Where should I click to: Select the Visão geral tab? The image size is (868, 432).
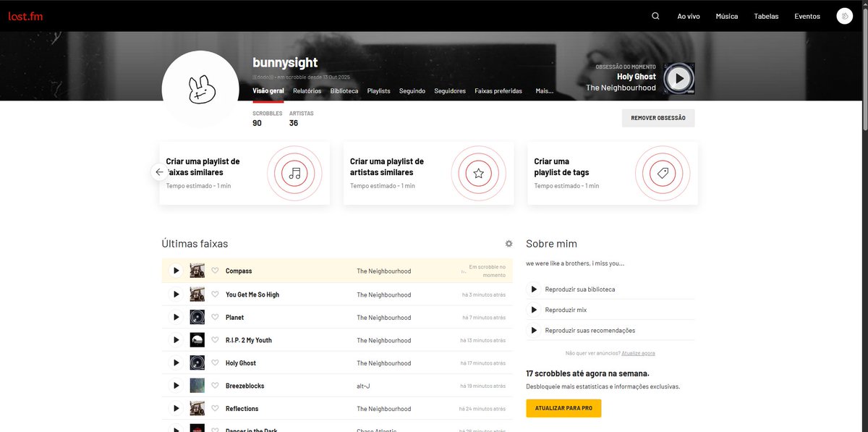[x=268, y=91]
